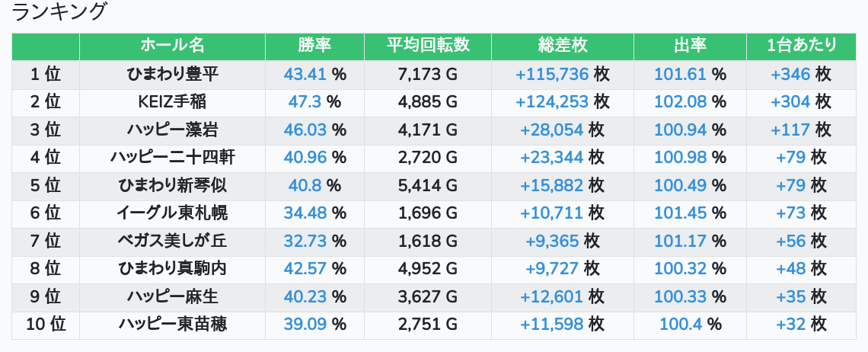Open the ひまわり真駒内 hall entry
Viewport: 868px width, 352px height.
point(172,269)
